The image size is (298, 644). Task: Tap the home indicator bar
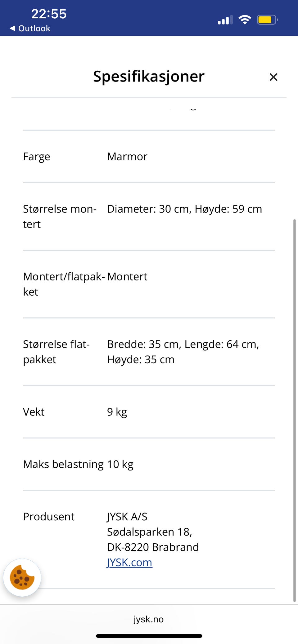point(149,636)
